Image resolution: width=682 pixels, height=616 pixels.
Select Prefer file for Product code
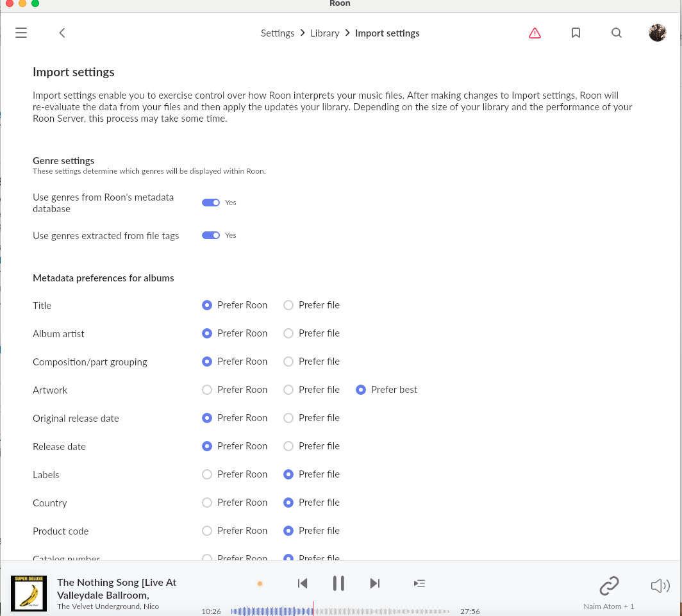[x=288, y=531]
